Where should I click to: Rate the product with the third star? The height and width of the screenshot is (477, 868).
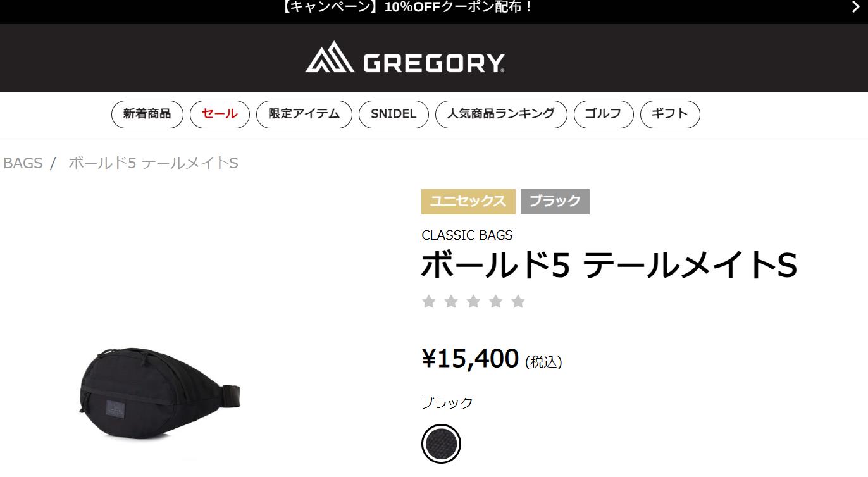click(x=473, y=301)
